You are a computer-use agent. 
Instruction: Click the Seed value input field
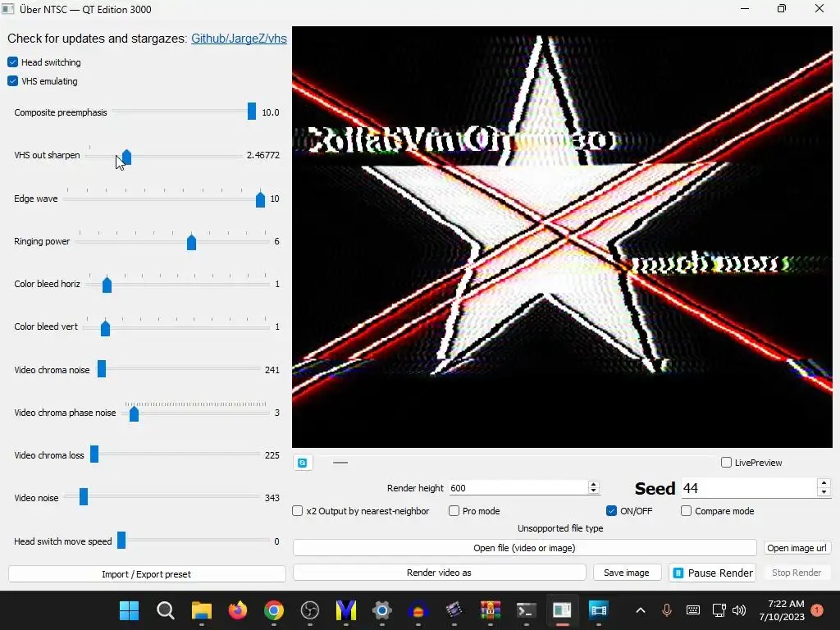[x=749, y=488]
